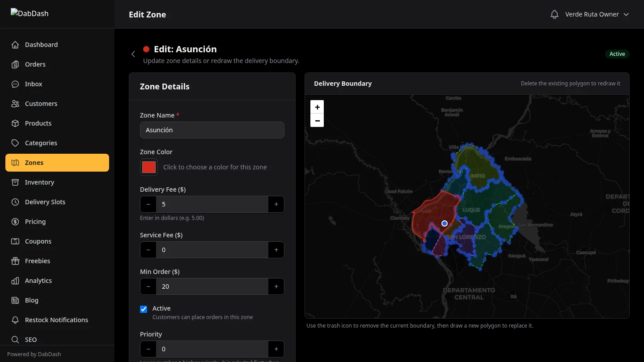
Task: Click the Zone Name input field
Action: point(212,130)
